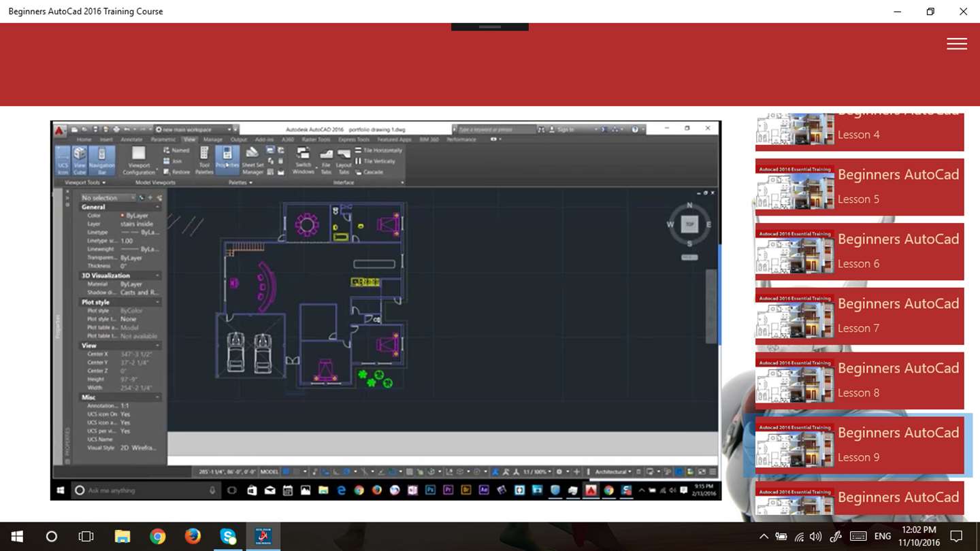Click the Join viewports icon

click(x=173, y=161)
